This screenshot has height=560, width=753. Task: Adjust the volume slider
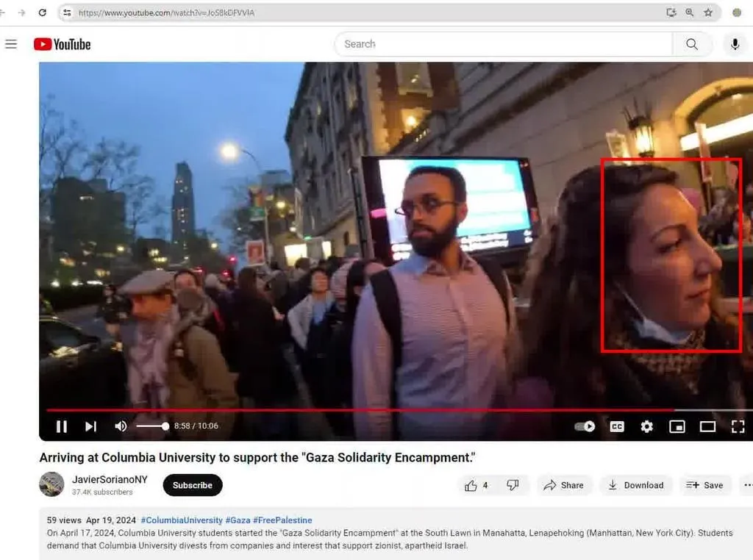point(152,426)
